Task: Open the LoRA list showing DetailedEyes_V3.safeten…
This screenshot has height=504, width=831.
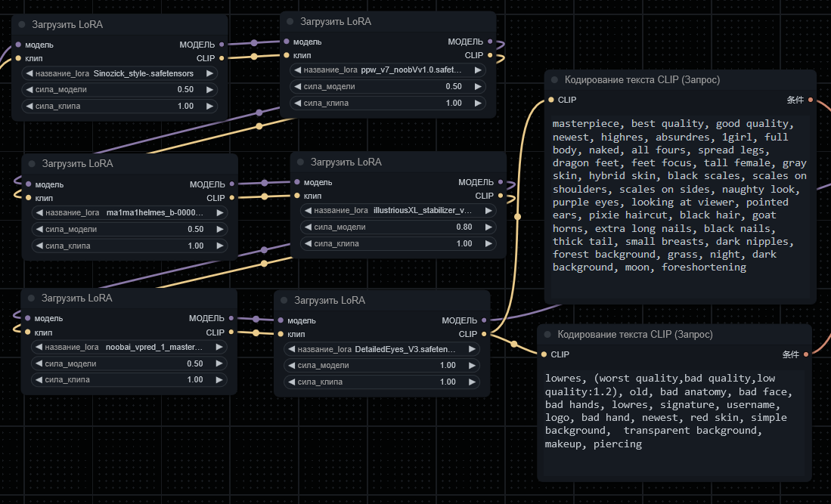Action: tap(382, 349)
